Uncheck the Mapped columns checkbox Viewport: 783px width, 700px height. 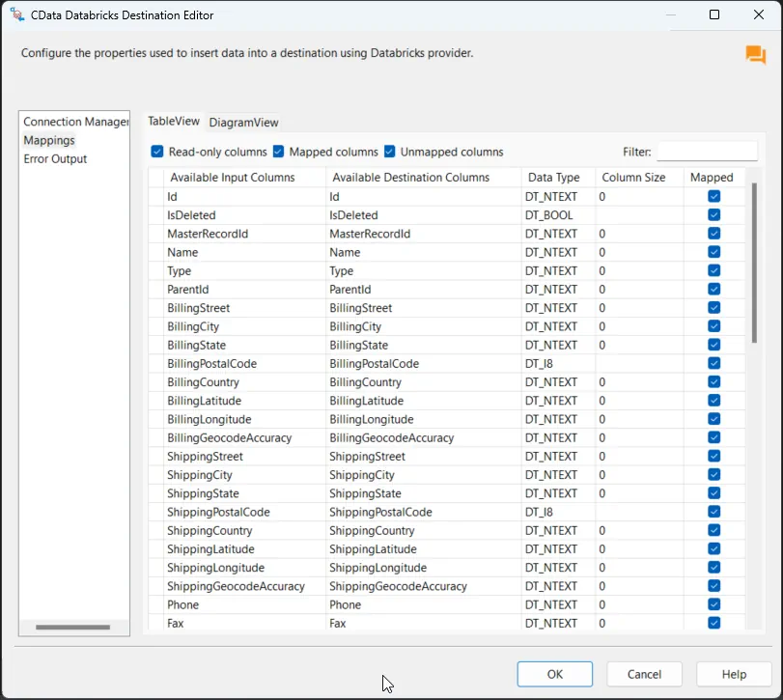278,152
